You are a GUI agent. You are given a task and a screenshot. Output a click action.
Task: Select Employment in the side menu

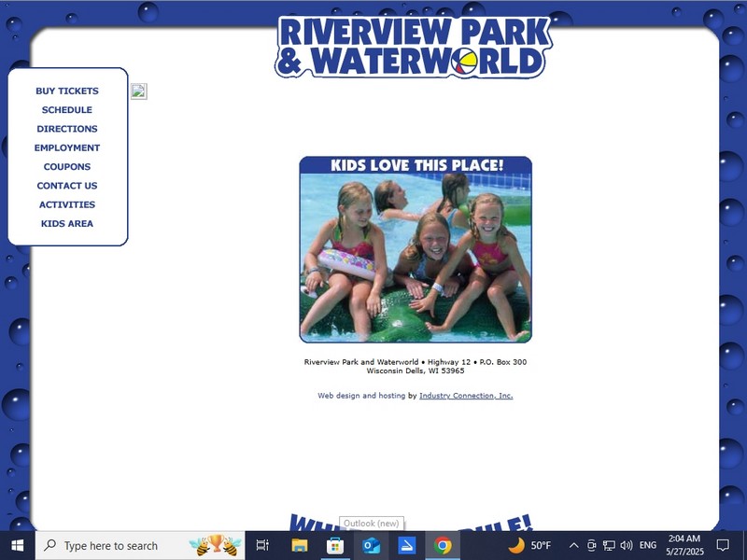point(67,147)
